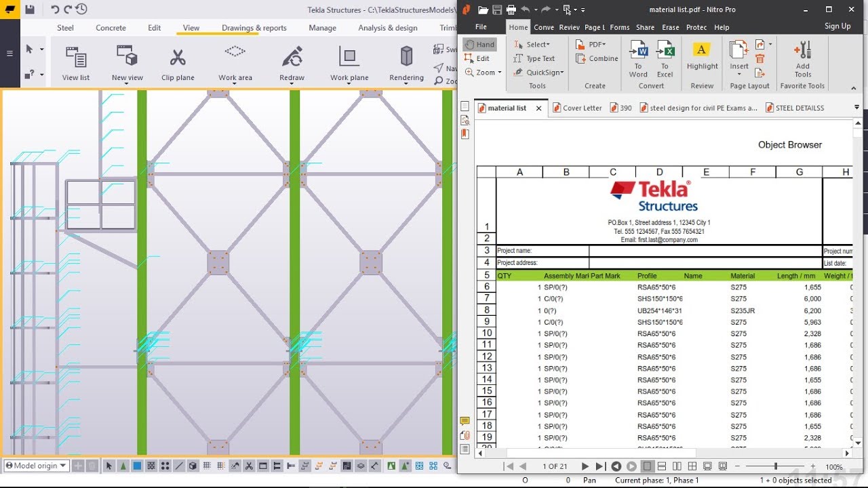Close the material list tab

(x=539, y=108)
